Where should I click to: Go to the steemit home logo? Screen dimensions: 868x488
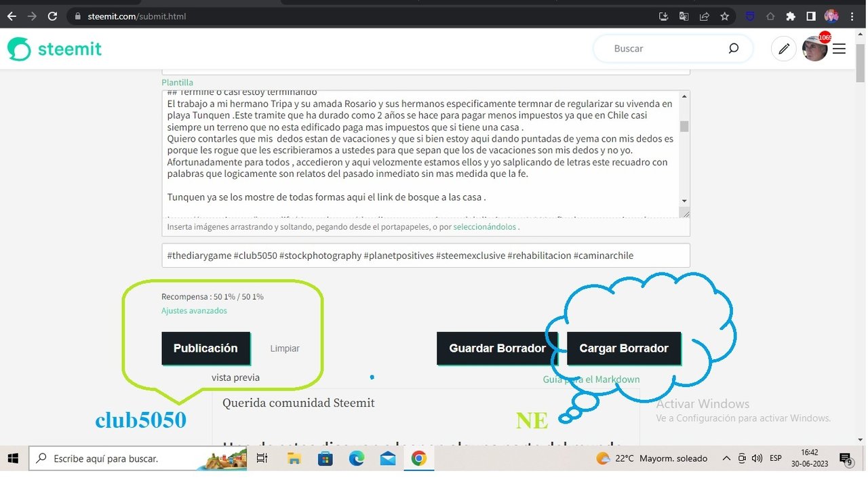click(54, 49)
